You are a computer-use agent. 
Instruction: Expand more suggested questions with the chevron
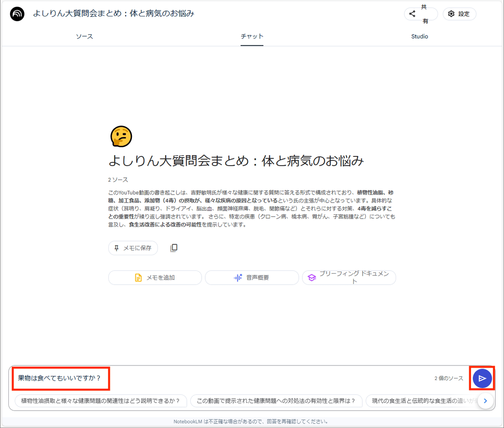485,401
